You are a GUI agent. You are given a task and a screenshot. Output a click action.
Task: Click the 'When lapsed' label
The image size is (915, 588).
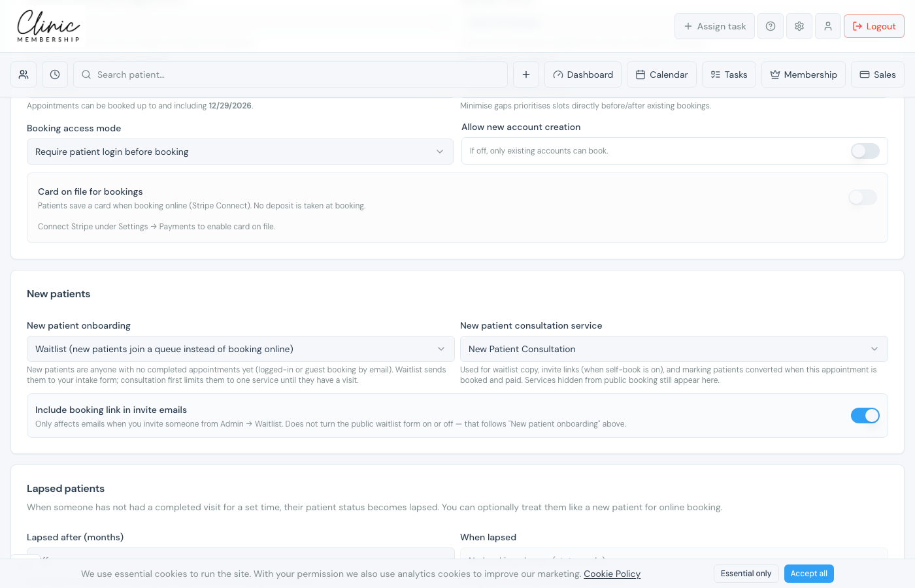pyautogui.click(x=488, y=537)
